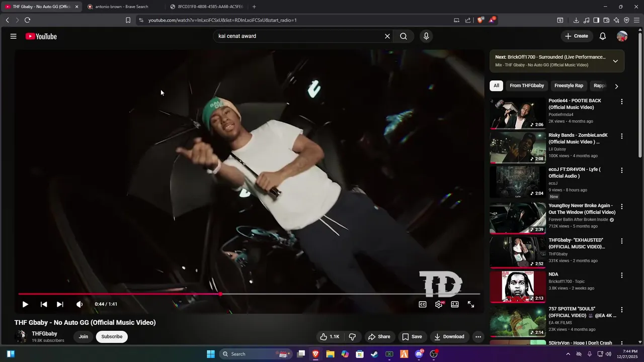644x362 pixels.
Task: Download the video
Action: pos(449,337)
